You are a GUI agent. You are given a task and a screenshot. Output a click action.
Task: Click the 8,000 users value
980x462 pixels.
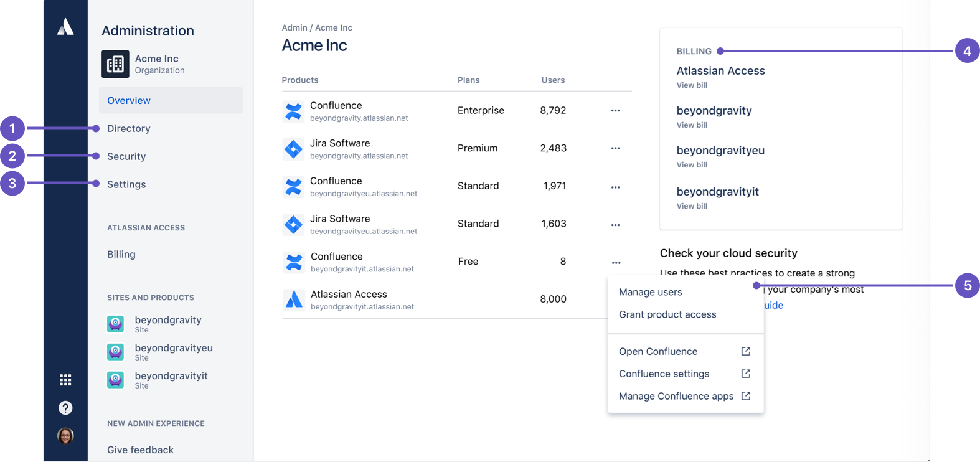pos(553,299)
